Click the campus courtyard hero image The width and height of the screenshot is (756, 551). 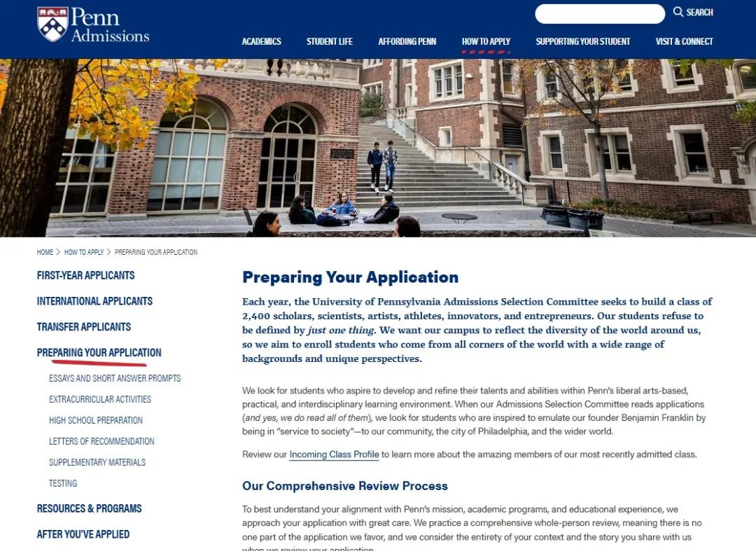click(x=378, y=148)
